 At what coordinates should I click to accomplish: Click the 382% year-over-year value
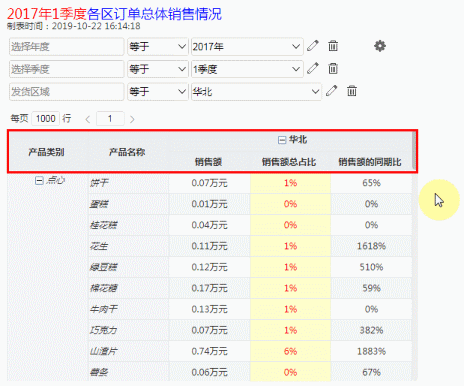[371, 330]
